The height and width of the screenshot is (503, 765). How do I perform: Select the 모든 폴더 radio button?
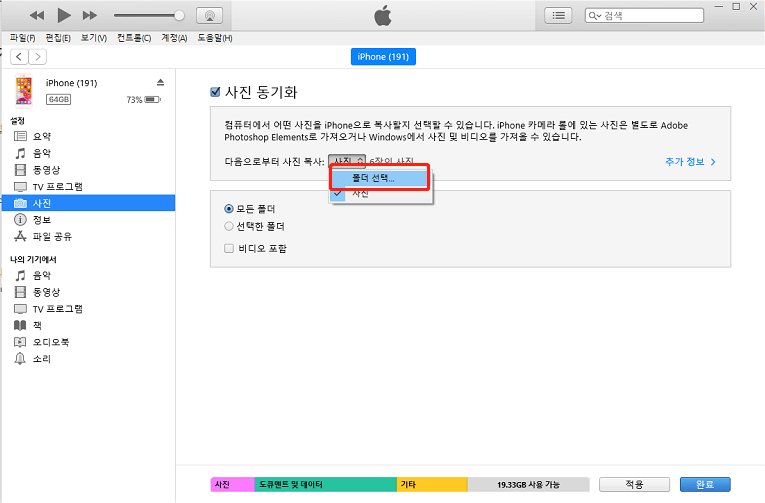point(229,209)
